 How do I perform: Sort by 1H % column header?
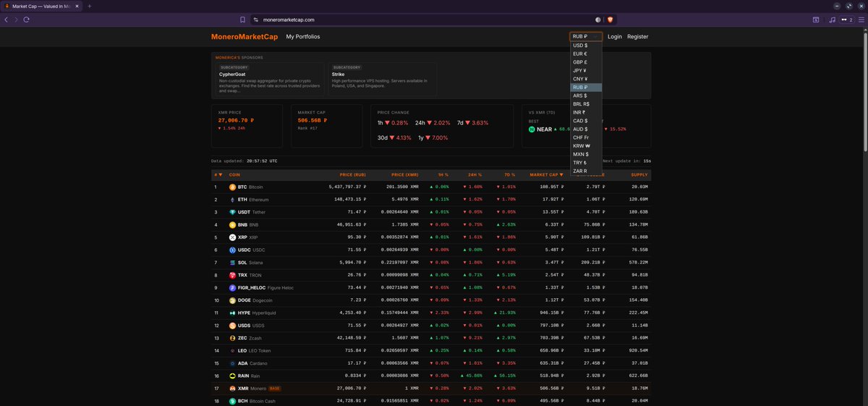pos(443,174)
